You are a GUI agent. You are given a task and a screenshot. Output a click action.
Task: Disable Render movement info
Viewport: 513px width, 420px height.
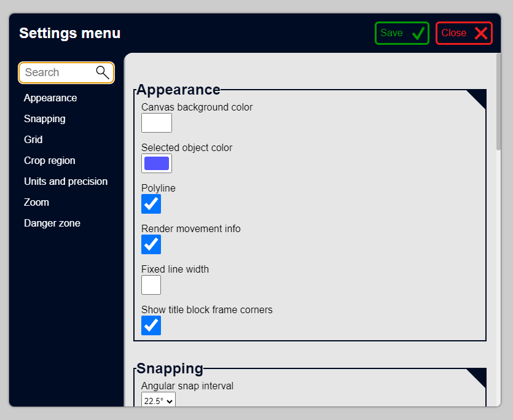tap(151, 244)
